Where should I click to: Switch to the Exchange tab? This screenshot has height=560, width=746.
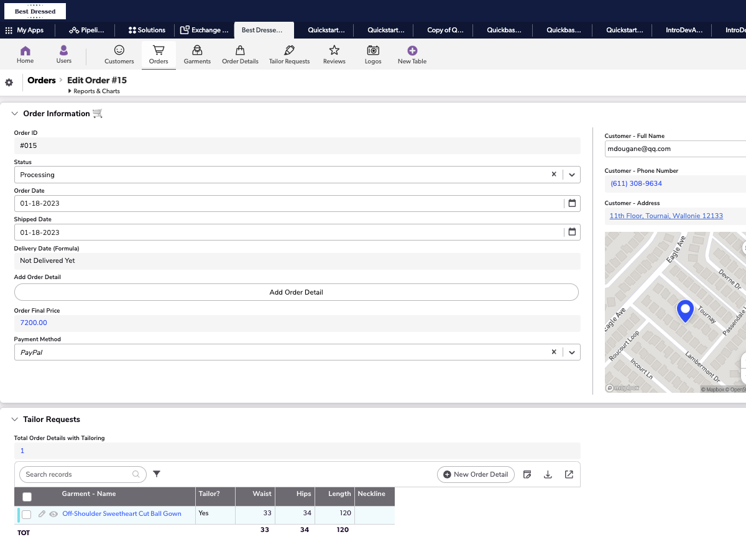pyautogui.click(x=204, y=30)
